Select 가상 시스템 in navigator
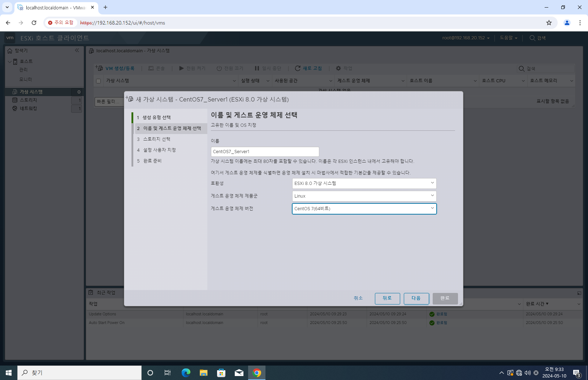 click(x=44, y=92)
